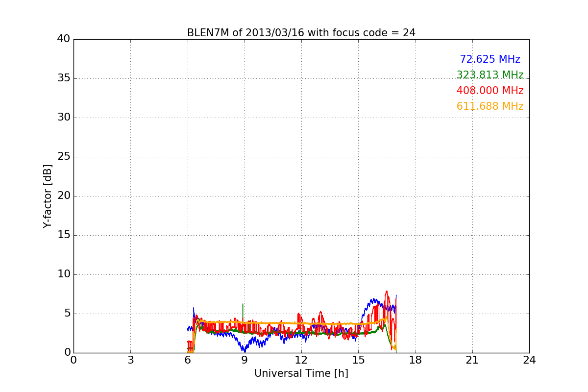Click the plot title 'BLEN7M of 2013/03/16 with focus code = 24'

(301, 33)
